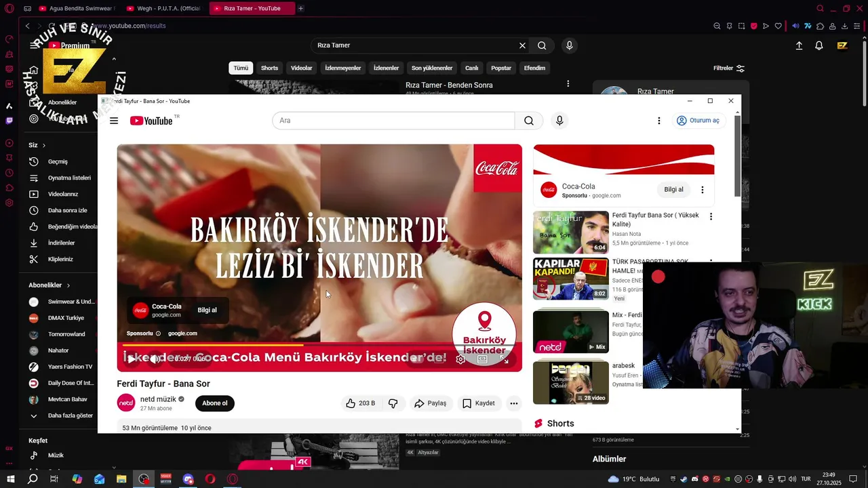Select the Canlı filter chip
Image resolution: width=868 pixels, height=488 pixels.
[x=472, y=68]
